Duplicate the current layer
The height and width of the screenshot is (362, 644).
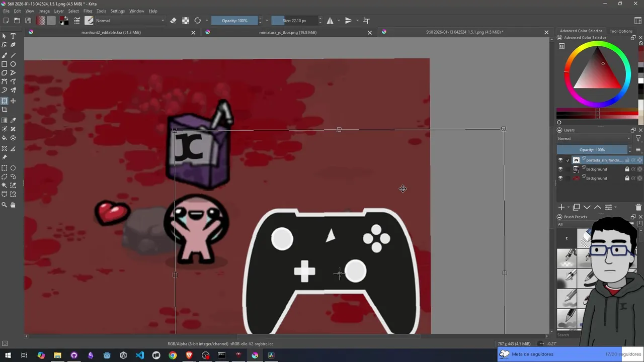click(576, 207)
